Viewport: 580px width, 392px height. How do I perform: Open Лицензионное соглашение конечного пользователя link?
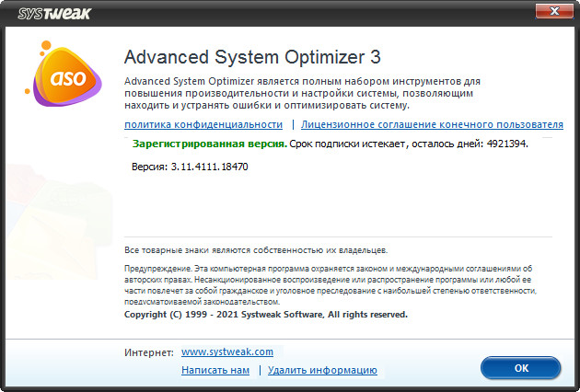coord(432,124)
